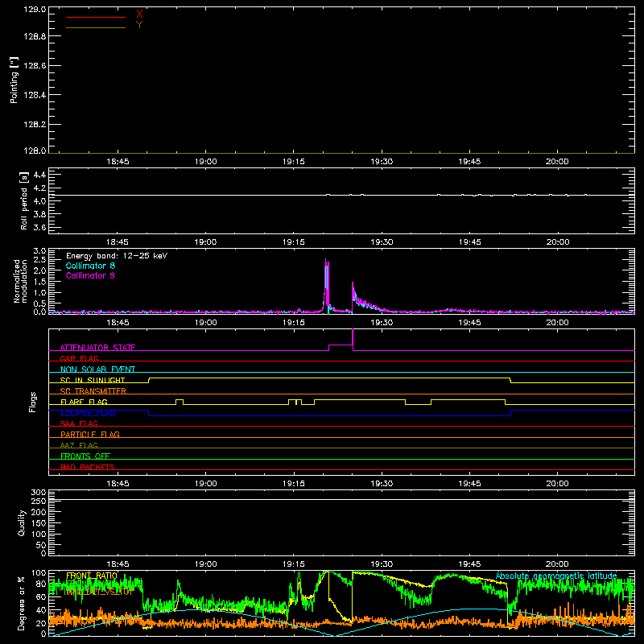This screenshot has width=644, height=644.
Task: Click the NON_SOLAR_EVENT flag label
Action: point(97,369)
